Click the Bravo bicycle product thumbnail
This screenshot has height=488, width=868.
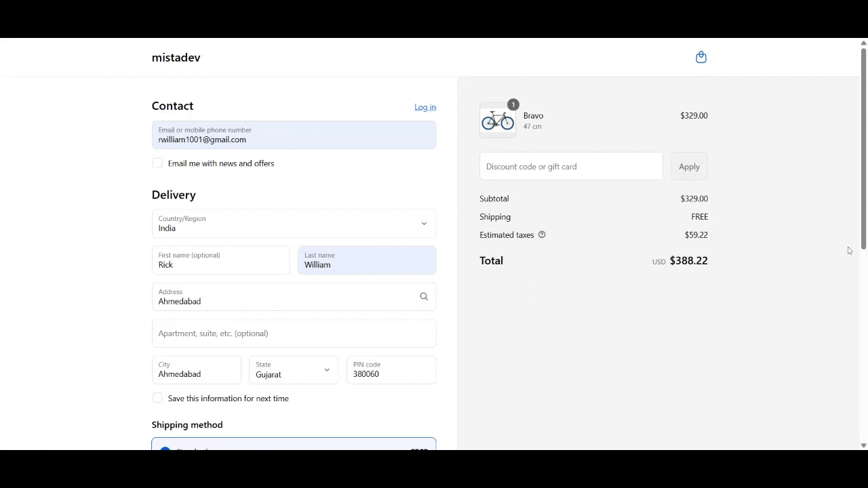[x=498, y=121]
